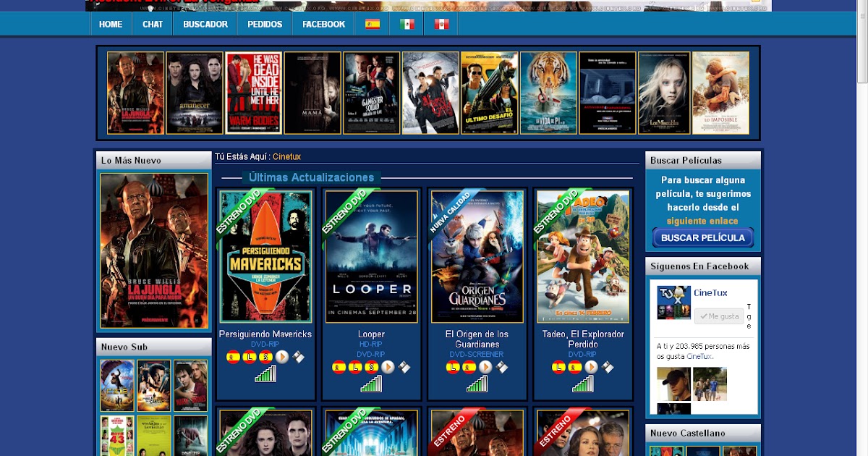Image resolution: width=868 pixels, height=456 pixels.
Task: Click the BUSCAR PELÍCULA button
Action: point(703,237)
